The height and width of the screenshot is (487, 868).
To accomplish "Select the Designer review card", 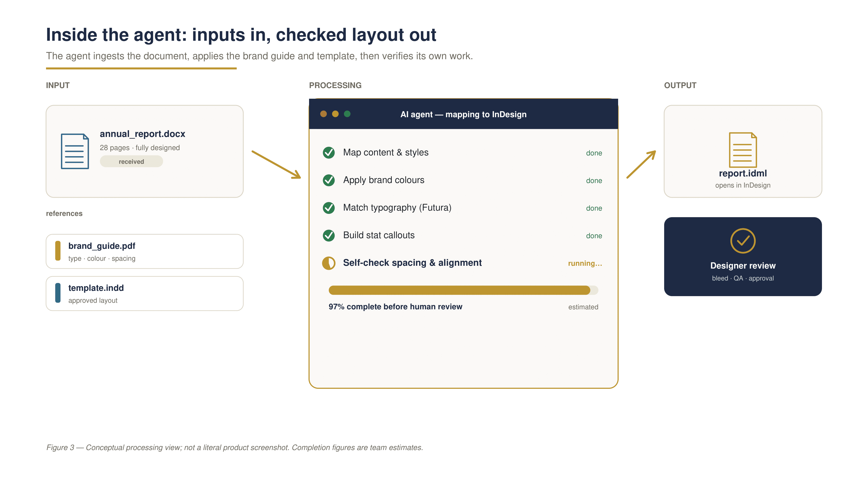I will (743, 257).
